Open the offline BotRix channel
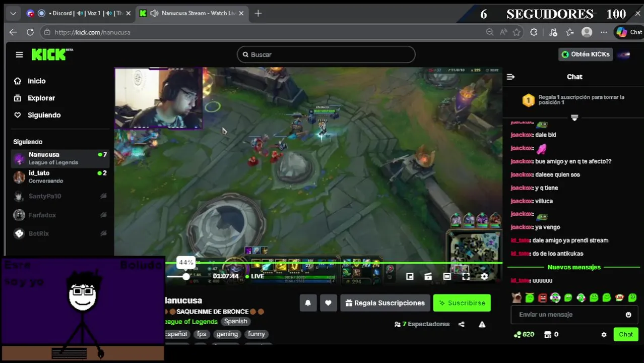Image resolution: width=644 pixels, height=363 pixels. coord(60,233)
